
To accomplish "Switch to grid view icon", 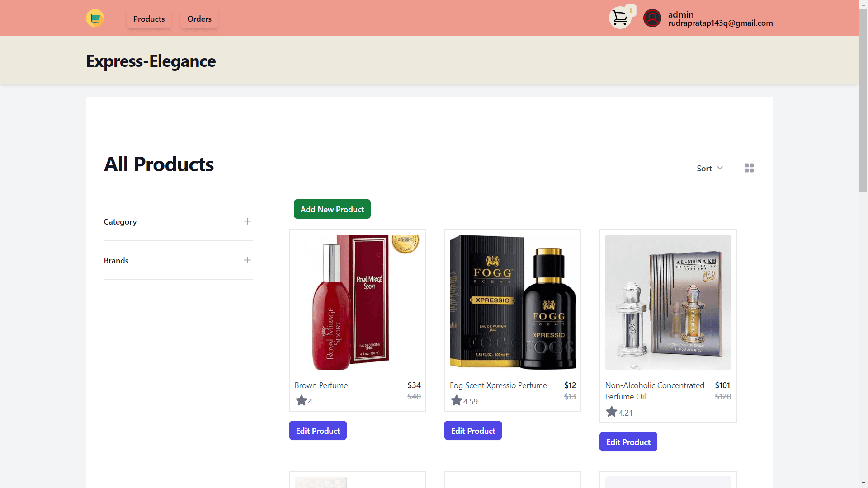I will click(x=749, y=168).
